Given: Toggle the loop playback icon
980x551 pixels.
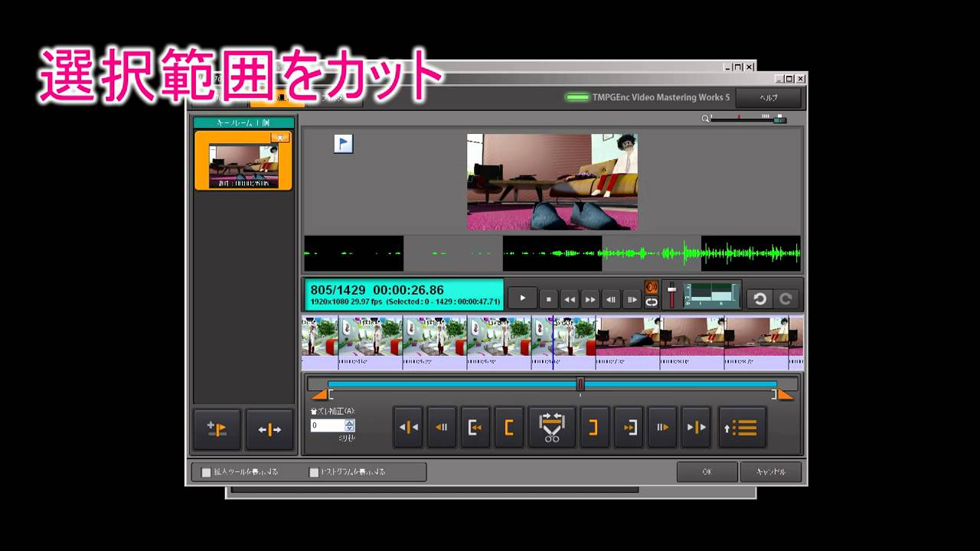Looking at the screenshot, I should 652,302.
